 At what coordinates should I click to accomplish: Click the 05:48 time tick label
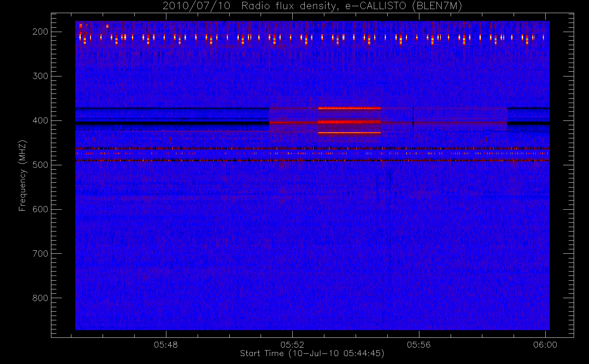click(x=166, y=345)
